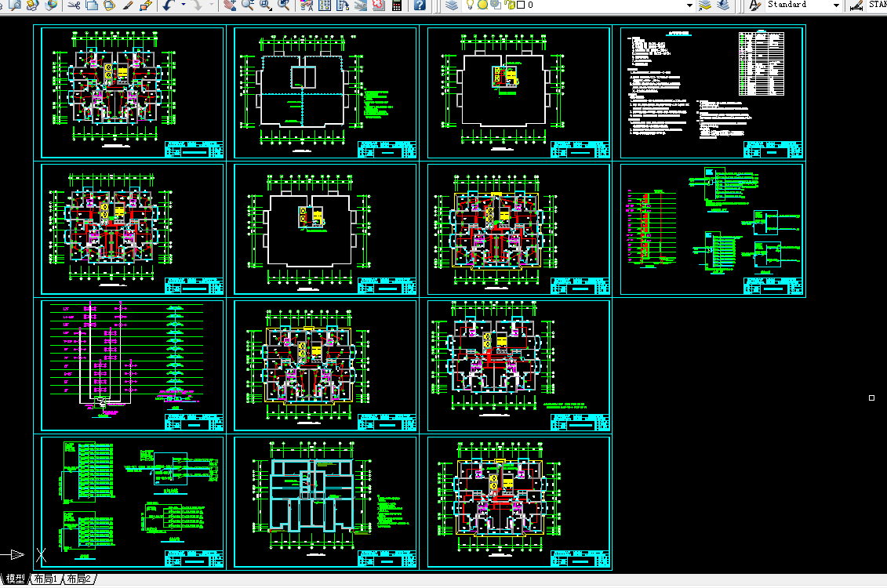Switch to the 布局2 layout tab
887x588 pixels.
(x=78, y=579)
